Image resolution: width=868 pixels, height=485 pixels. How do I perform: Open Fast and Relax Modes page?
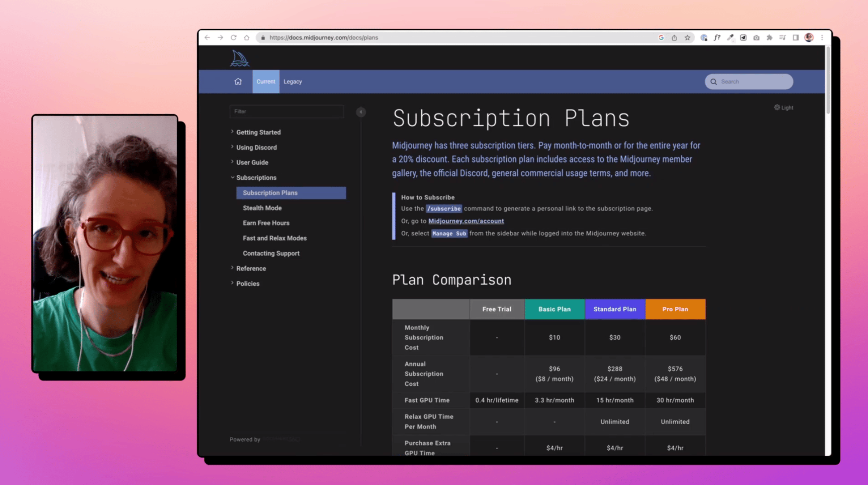tap(275, 238)
